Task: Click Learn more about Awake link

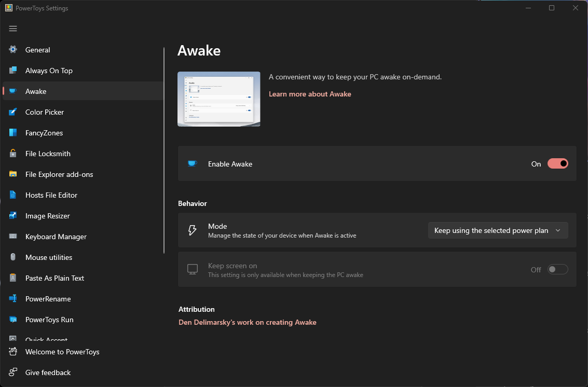Action: coord(310,94)
